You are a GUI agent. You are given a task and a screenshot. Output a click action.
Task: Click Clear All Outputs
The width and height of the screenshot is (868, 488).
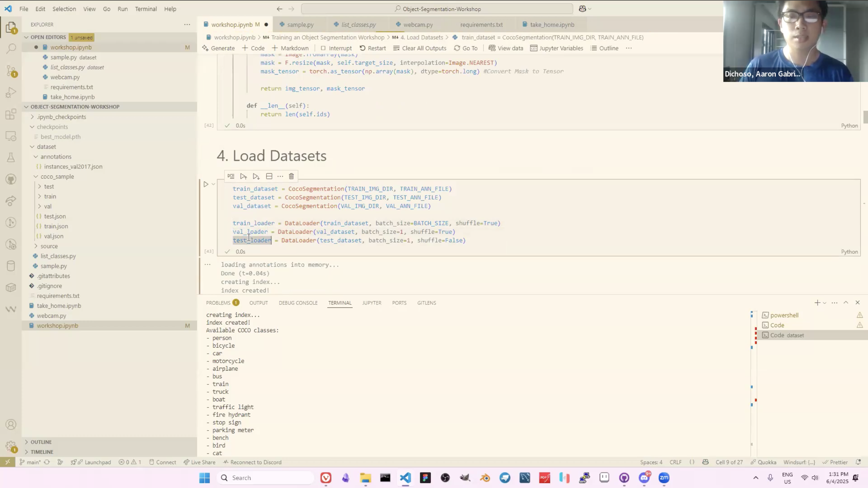tap(420, 48)
